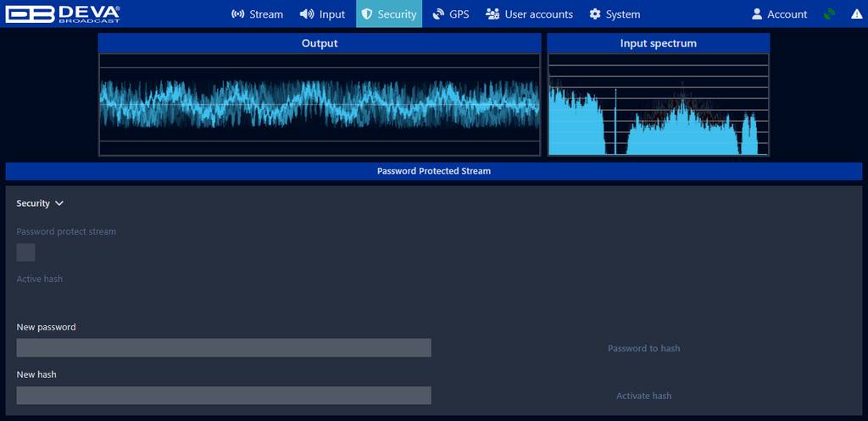Focus the New hash field
This screenshot has height=421, width=868.
224,396
